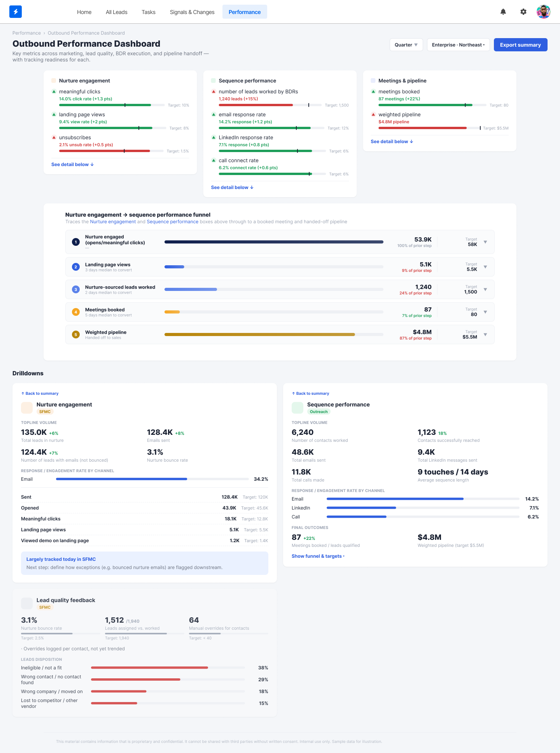The image size is (560, 753).
Task: Click the meaningful clicks green trend triangle
Action: point(54,91)
